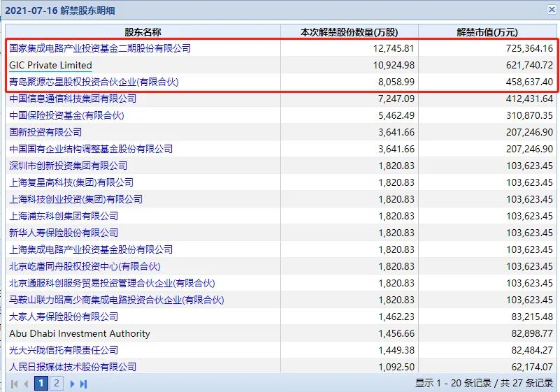
Task: Sort by 解禁市值(万元) column header
Action: click(x=487, y=32)
